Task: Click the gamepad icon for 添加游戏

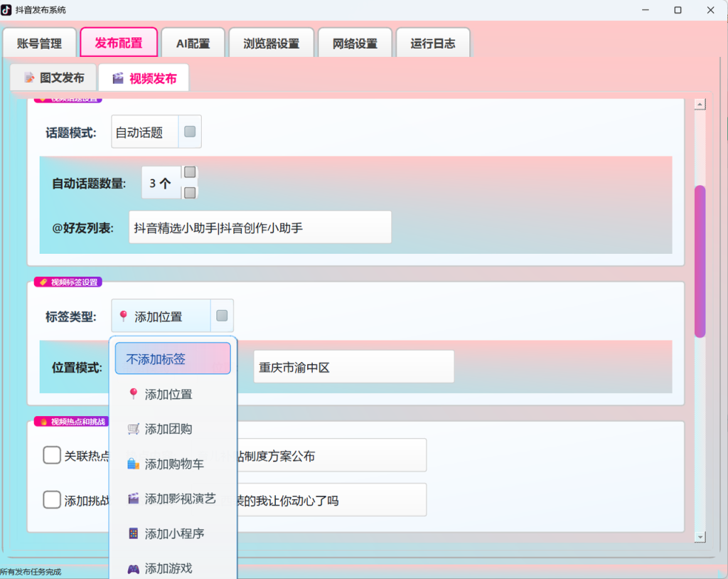Action: 133,568
